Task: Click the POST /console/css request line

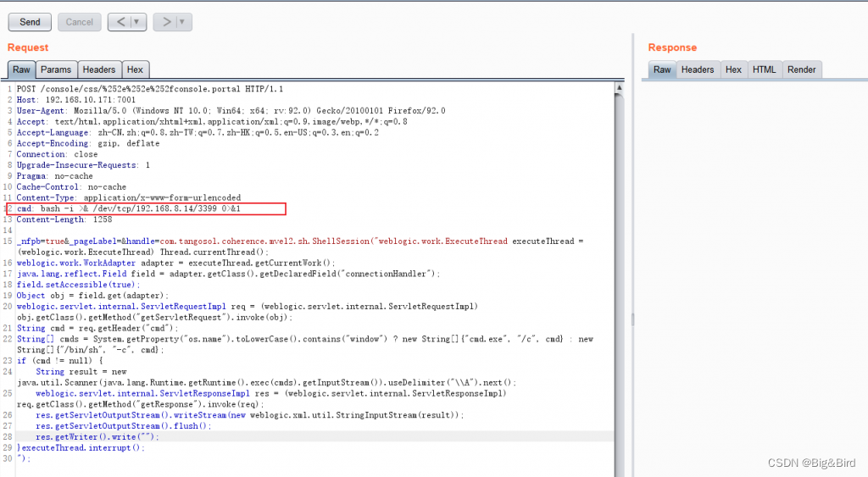Action: pyautogui.click(x=149, y=89)
